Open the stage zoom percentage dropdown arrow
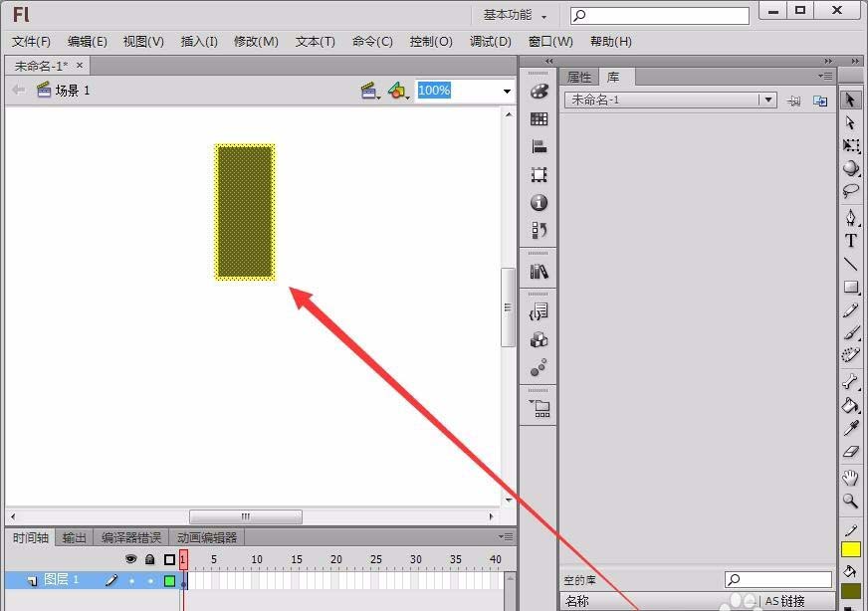 pyautogui.click(x=507, y=91)
